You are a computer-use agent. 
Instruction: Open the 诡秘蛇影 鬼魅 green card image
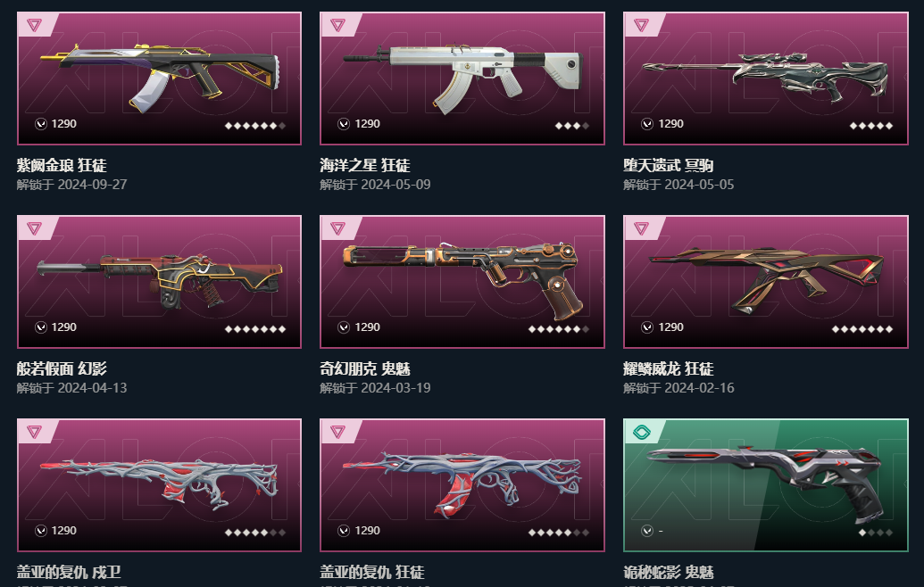click(x=765, y=485)
